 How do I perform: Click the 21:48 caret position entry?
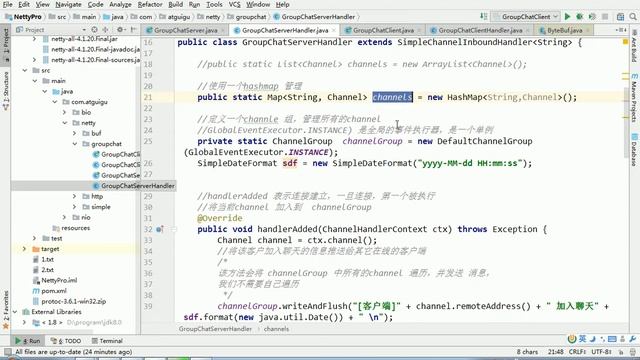click(556, 352)
